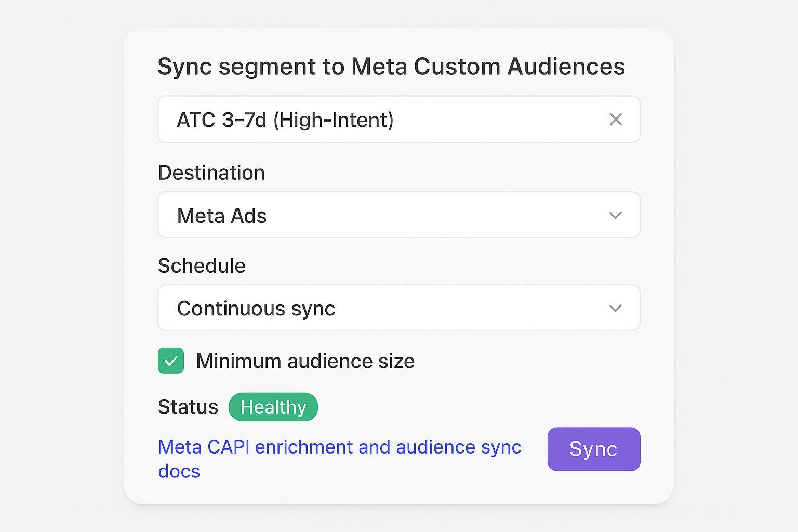Open the Meta CAPI enrichment docs link
The image size is (798, 532).
(x=339, y=447)
